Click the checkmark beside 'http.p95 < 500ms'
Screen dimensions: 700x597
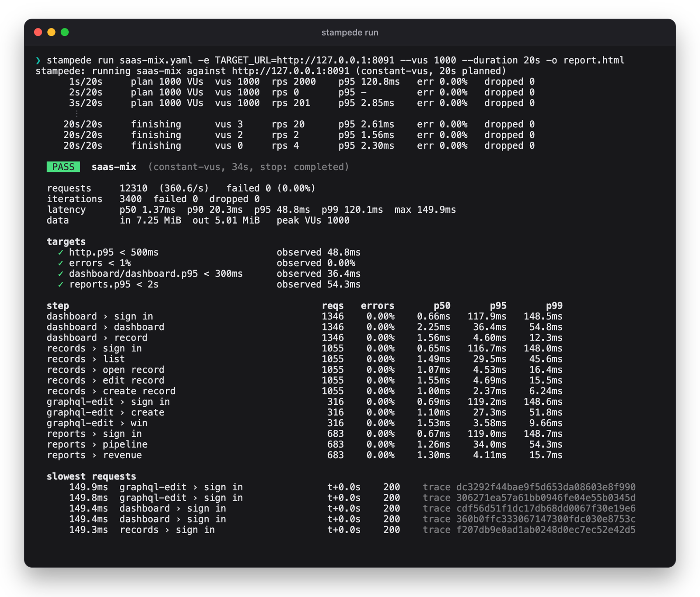pos(61,253)
